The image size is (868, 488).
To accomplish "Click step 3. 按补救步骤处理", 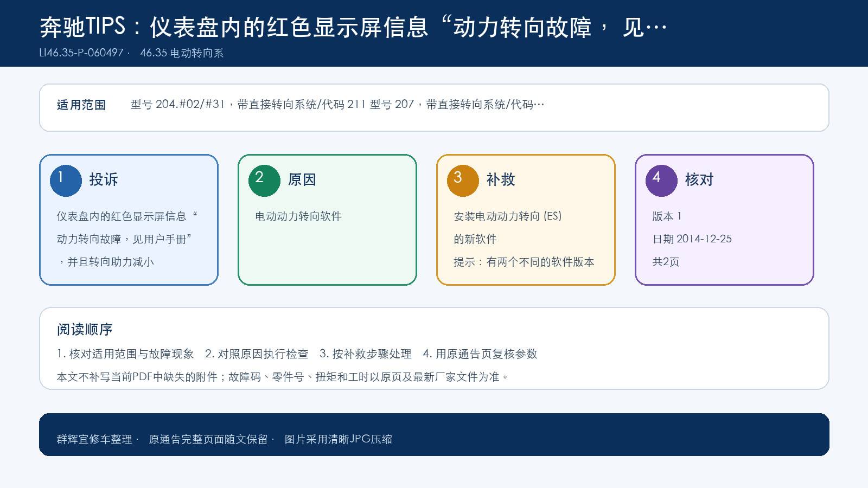I will (x=366, y=354).
